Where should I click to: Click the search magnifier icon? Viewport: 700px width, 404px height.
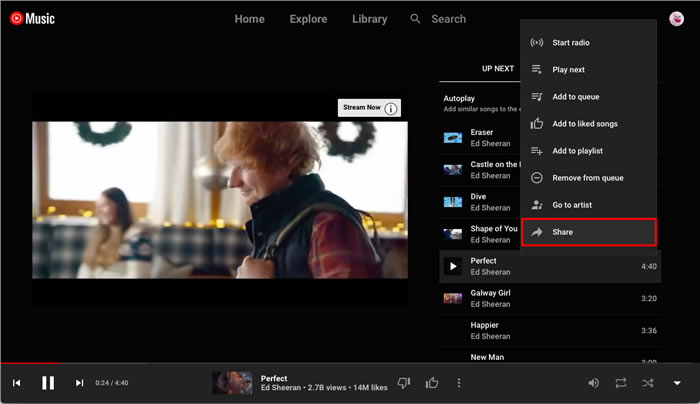click(415, 19)
